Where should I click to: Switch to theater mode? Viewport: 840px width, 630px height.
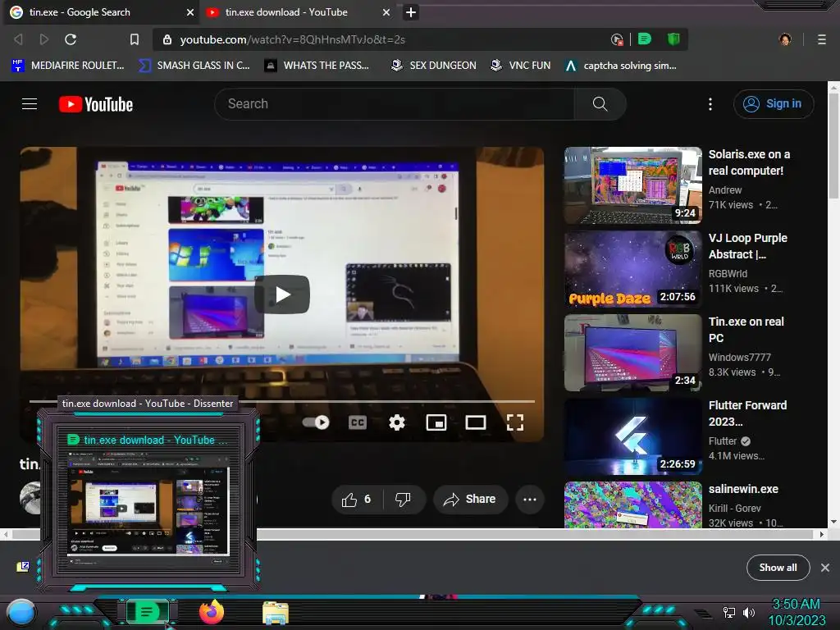(476, 422)
